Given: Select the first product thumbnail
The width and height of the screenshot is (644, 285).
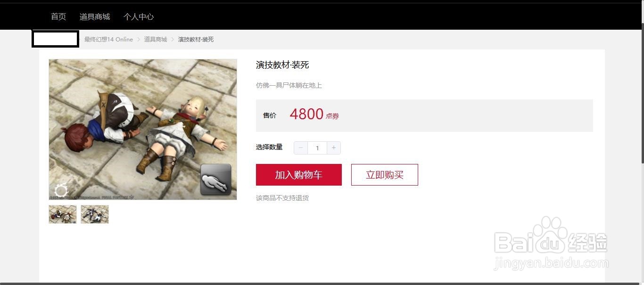Looking at the screenshot, I should click(63, 214).
